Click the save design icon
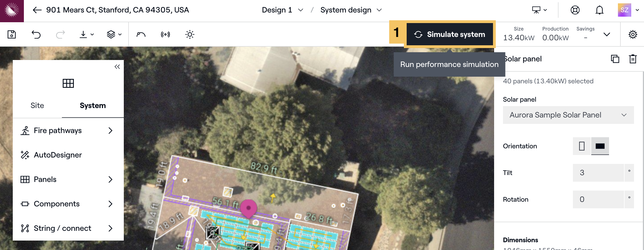The image size is (644, 250). (12, 34)
